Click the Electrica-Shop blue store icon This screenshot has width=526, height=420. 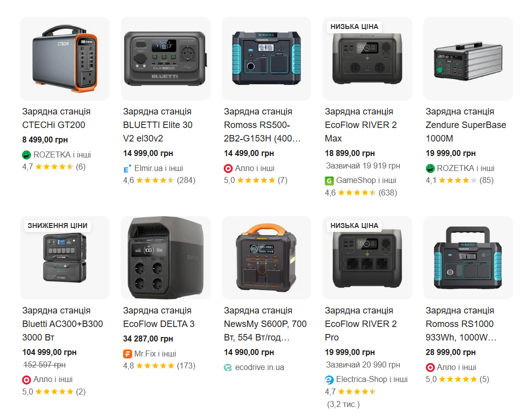(x=329, y=379)
